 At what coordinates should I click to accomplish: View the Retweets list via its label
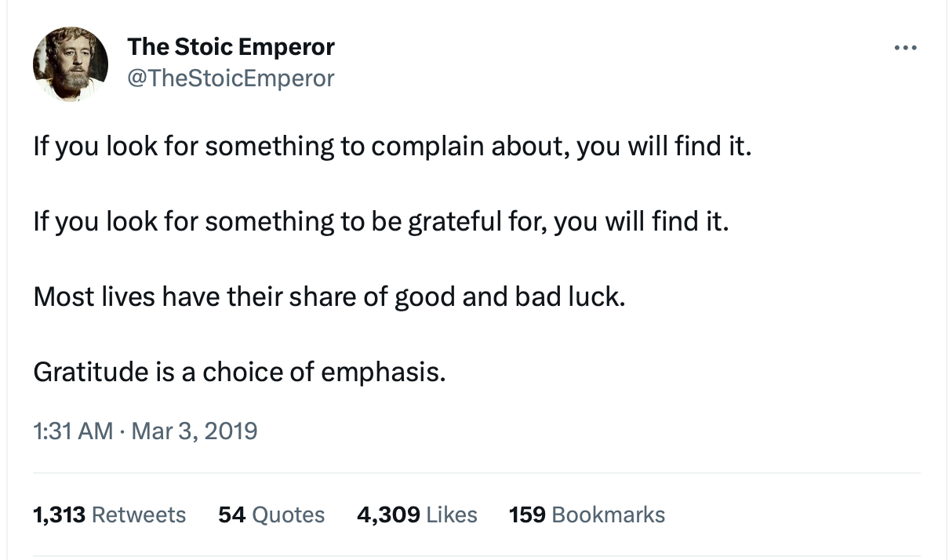[x=139, y=515]
